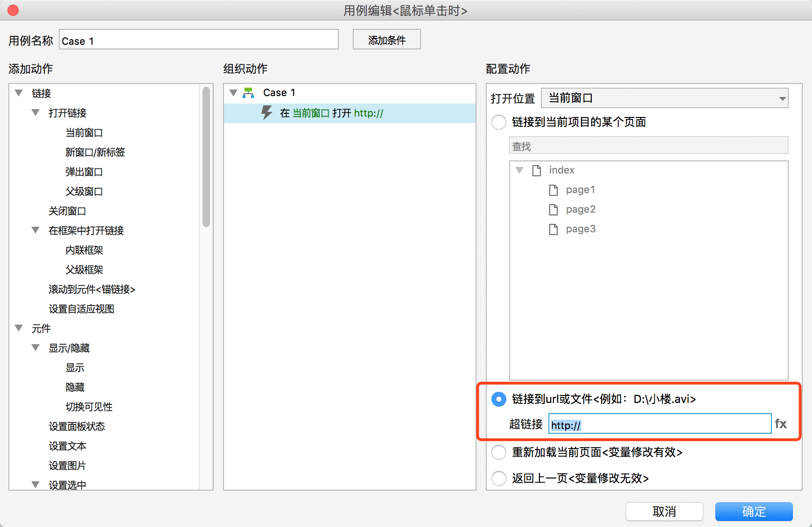812x527 pixels.
Task: Click the 添加条件 button
Action: [387, 40]
